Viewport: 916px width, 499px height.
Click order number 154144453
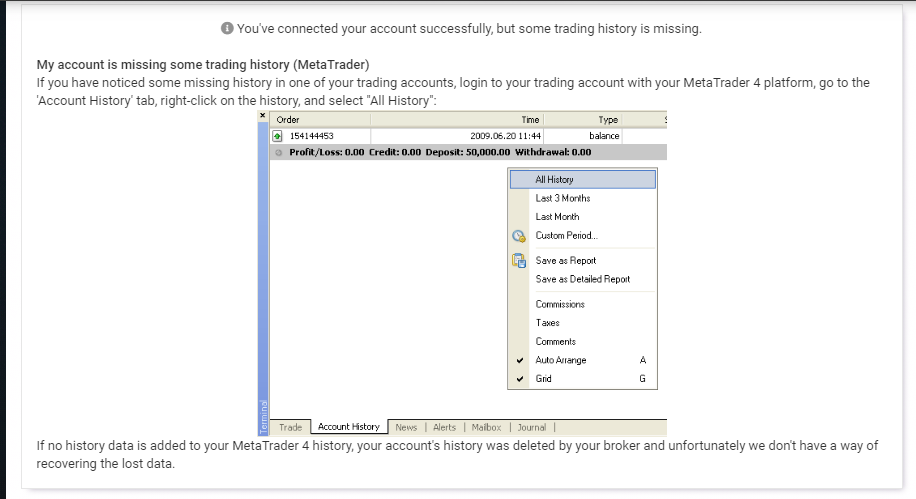[x=311, y=136]
